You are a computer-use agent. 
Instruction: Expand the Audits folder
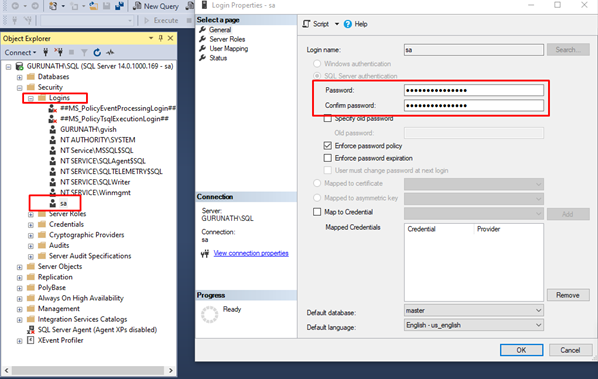click(x=31, y=246)
